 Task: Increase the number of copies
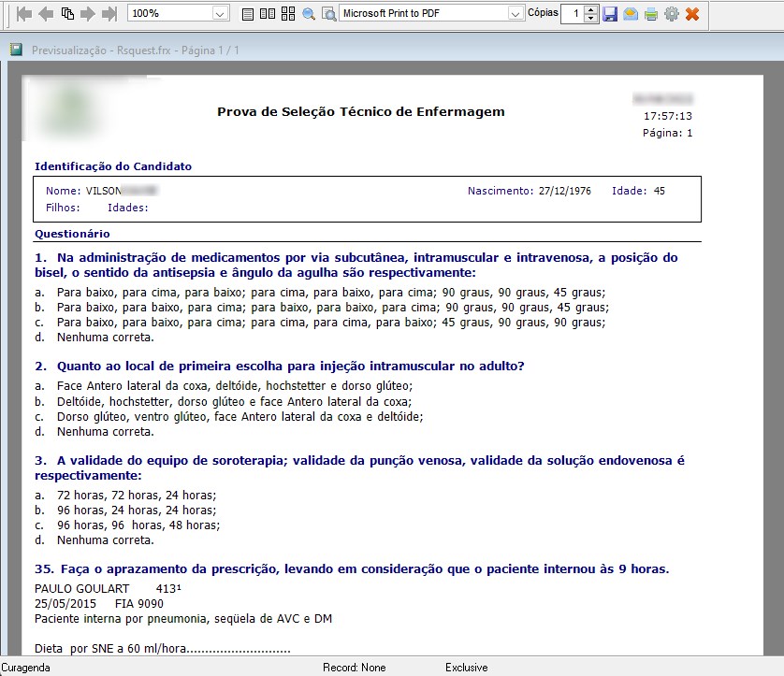click(590, 9)
